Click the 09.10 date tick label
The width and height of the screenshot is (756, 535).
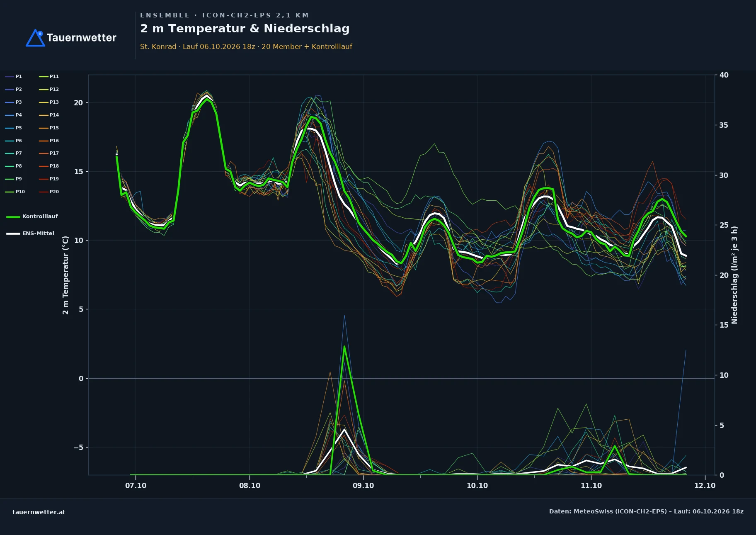tap(363, 486)
